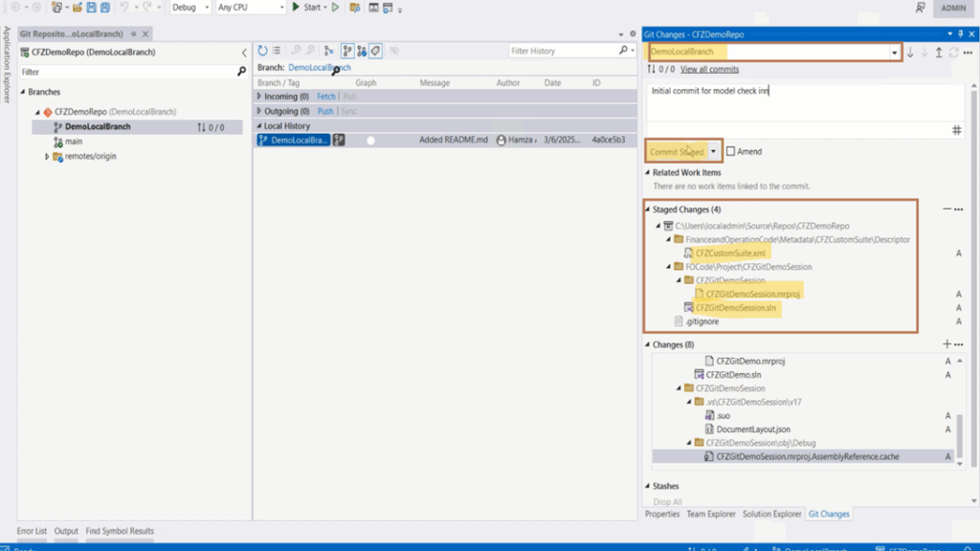Click the search icon in branch filter box
This screenshot has height=551, width=980.
pyautogui.click(x=241, y=72)
